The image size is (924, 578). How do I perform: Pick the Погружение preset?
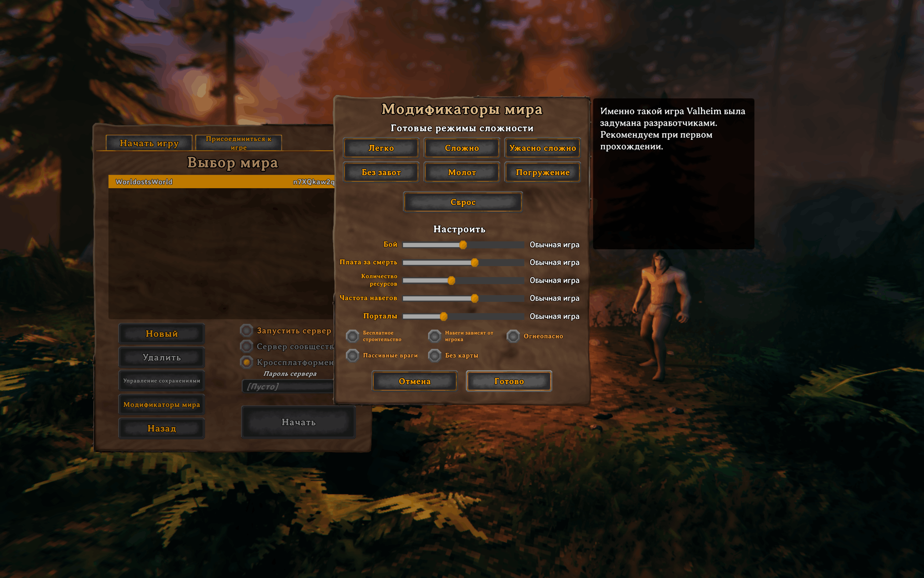click(542, 172)
